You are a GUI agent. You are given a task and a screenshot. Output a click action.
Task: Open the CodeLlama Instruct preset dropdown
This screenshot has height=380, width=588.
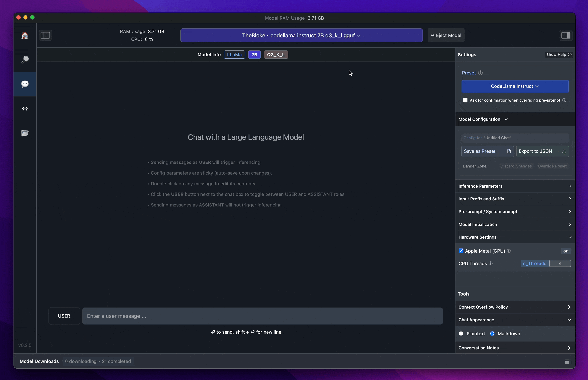tap(515, 86)
